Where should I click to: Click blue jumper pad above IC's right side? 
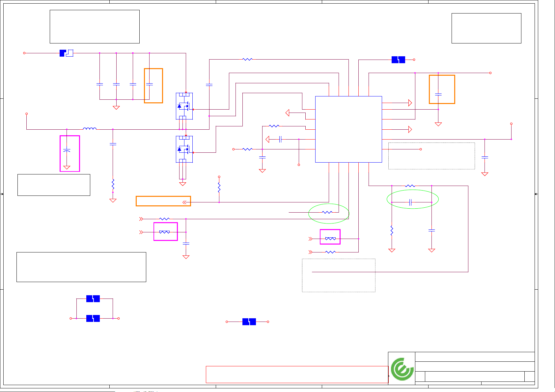point(398,60)
